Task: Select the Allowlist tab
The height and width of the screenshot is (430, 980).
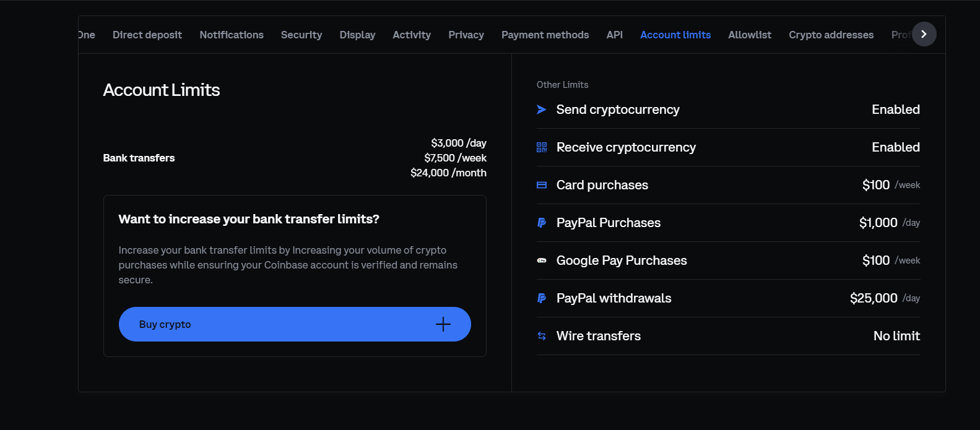Action: pyautogui.click(x=750, y=35)
